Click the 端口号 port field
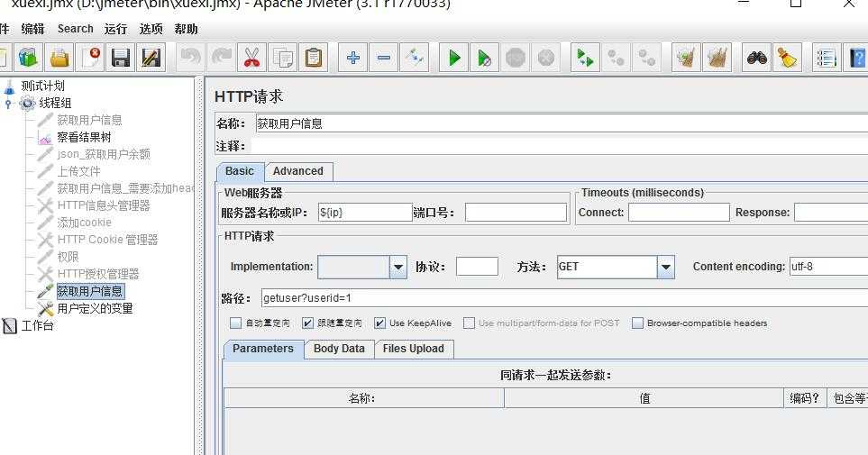Image resolution: width=868 pixels, height=455 pixels. coord(516,213)
